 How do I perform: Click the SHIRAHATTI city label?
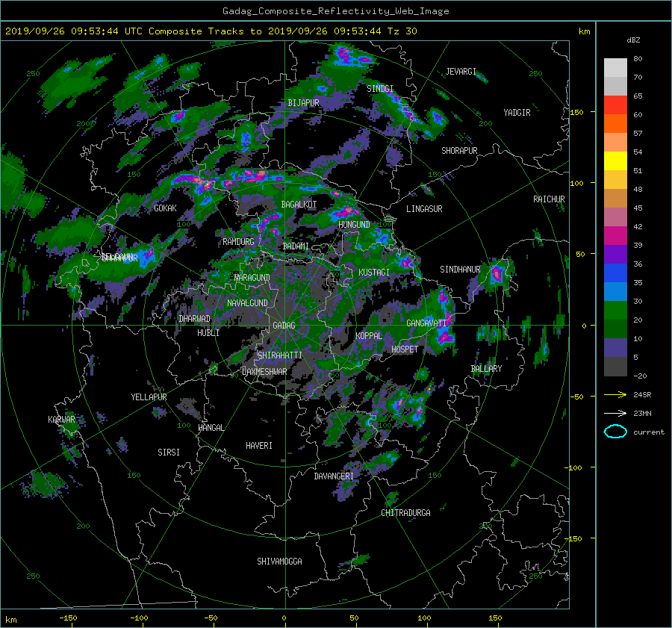(280, 355)
